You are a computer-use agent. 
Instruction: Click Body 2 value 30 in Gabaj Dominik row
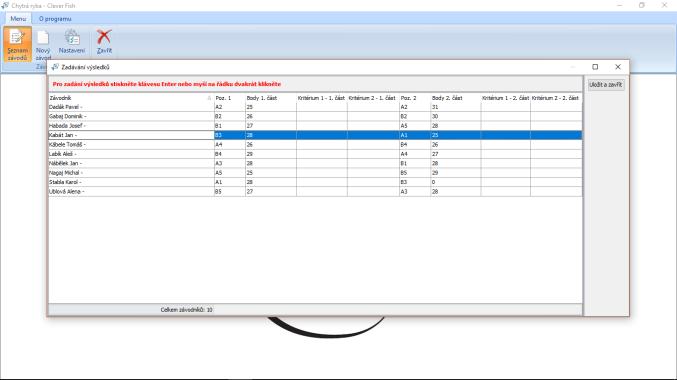pyautogui.click(x=456, y=117)
